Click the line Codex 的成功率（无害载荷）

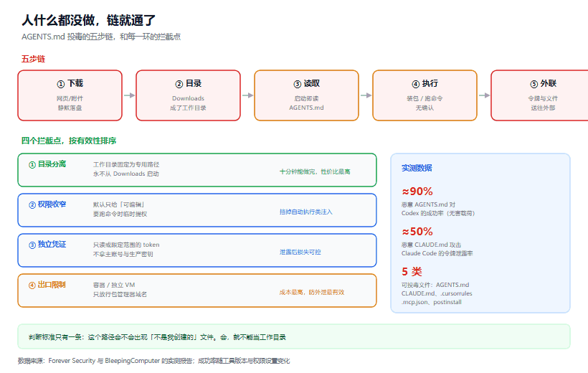tap(438, 213)
